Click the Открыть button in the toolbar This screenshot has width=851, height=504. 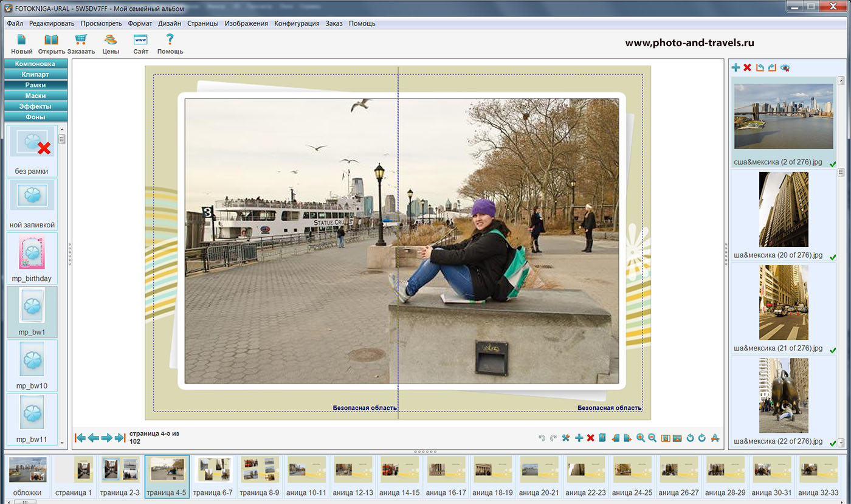click(52, 41)
